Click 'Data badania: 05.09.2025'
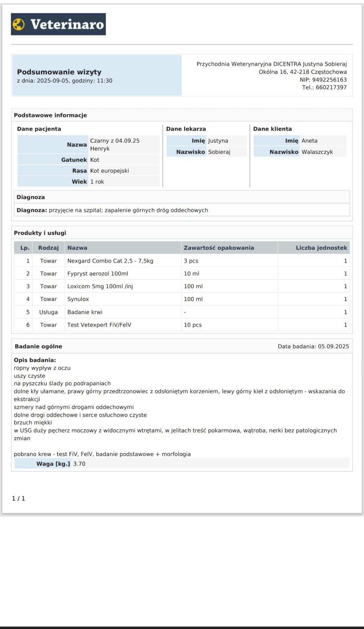The height and width of the screenshot is (629, 364). [x=313, y=347]
